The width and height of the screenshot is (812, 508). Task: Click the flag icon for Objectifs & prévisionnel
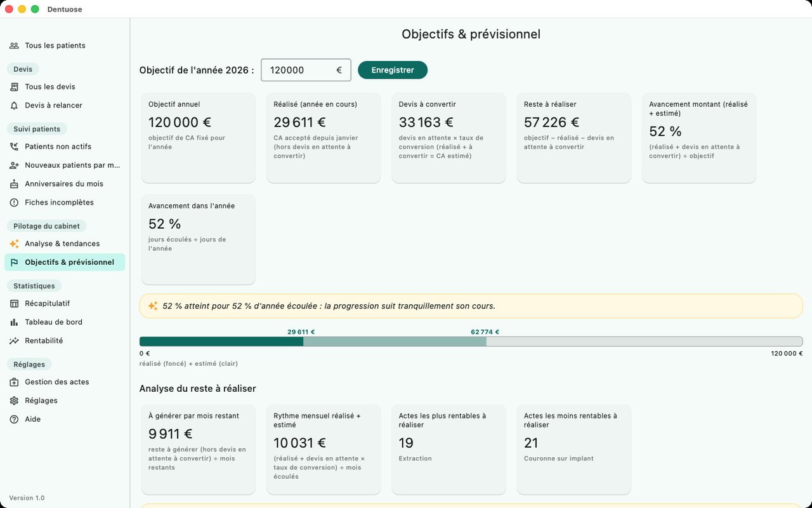pos(14,262)
